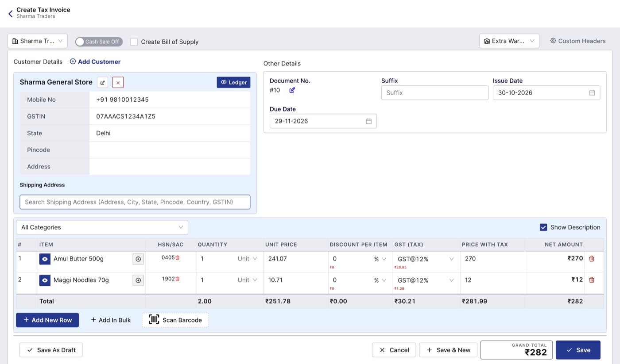Image resolution: width=620 pixels, height=364 pixels.
Task: Open Extra Warehouse dropdown
Action: coord(509,41)
